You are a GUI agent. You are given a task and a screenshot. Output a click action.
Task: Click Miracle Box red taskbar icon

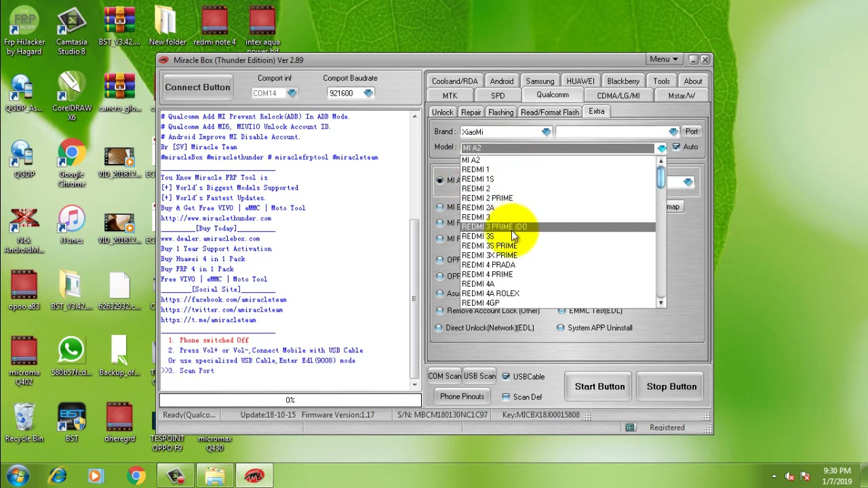[254, 476]
